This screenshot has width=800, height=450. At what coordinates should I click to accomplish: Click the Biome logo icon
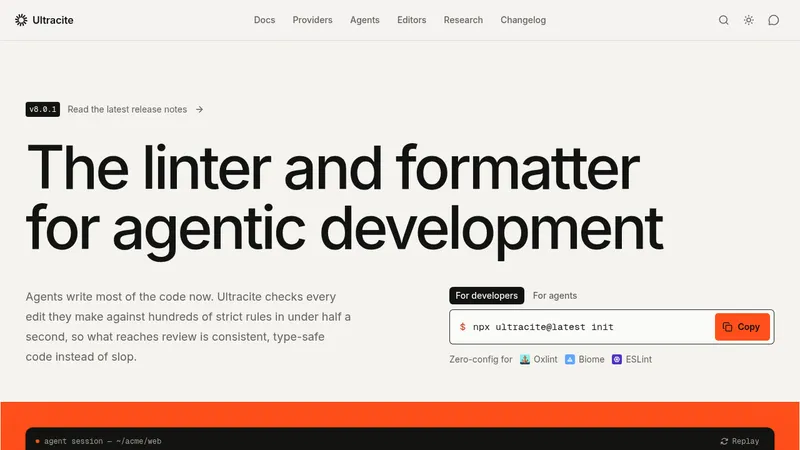click(x=570, y=359)
